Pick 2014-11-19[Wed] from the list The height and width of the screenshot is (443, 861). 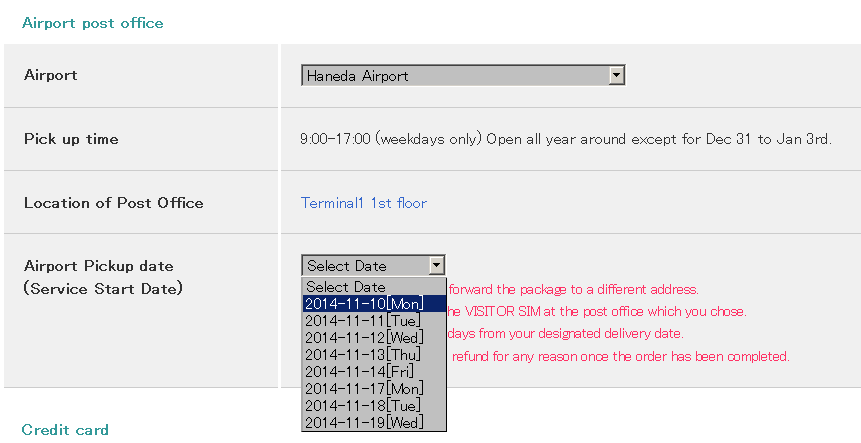coord(364,423)
